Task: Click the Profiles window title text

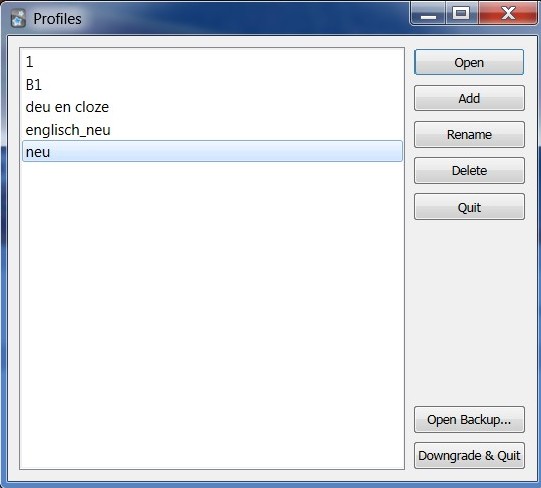Action: 57,19
